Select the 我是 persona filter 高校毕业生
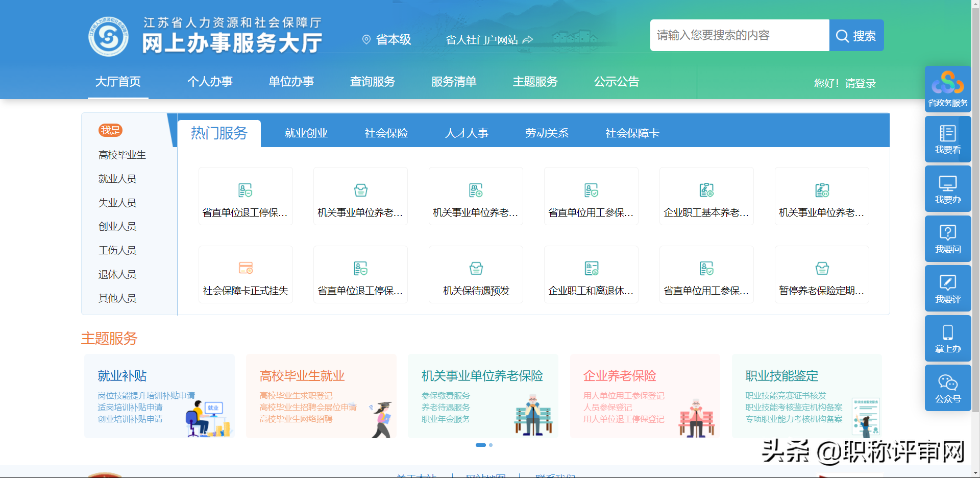Viewport: 980px width, 478px height. tap(122, 155)
